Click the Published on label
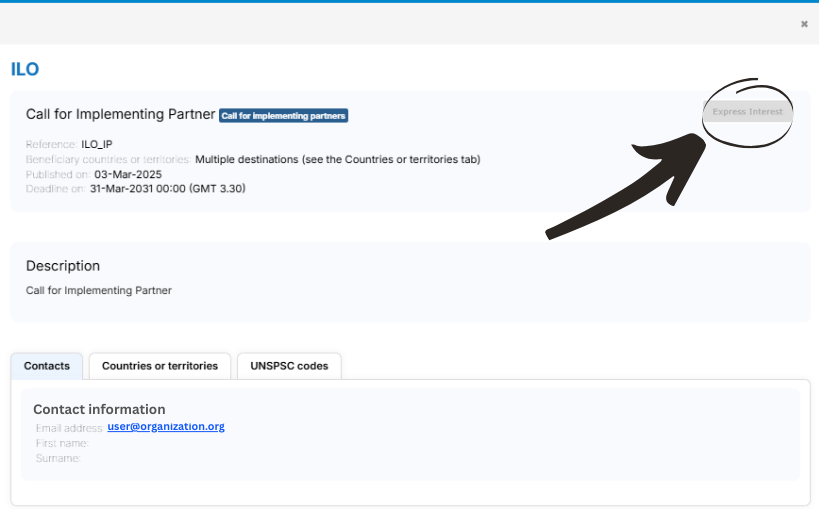The width and height of the screenshot is (819, 511). [58, 175]
